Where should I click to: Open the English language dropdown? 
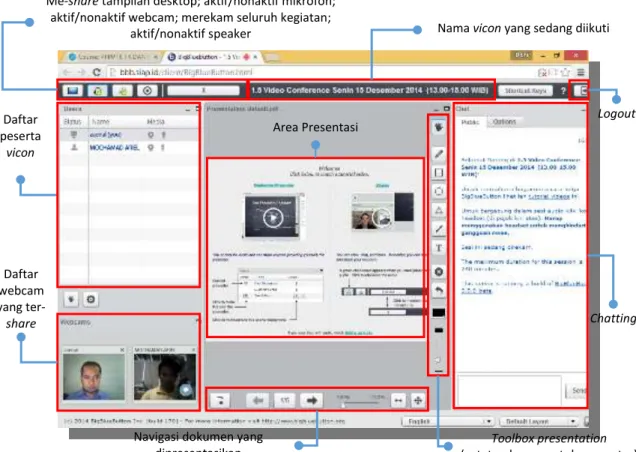447,422
